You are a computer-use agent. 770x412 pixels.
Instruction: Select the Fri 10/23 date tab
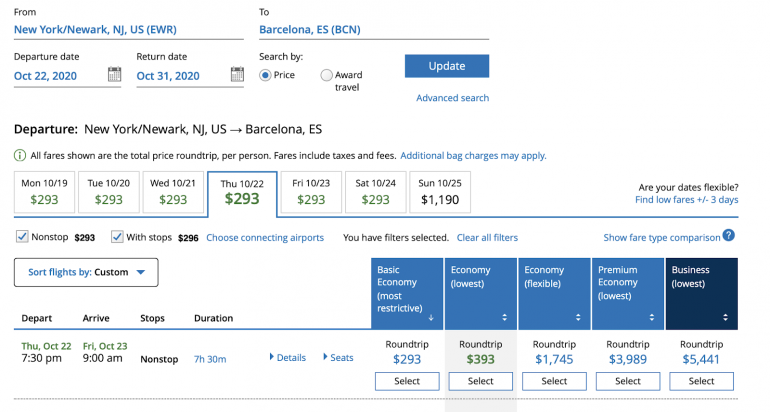(x=311, y=192)
